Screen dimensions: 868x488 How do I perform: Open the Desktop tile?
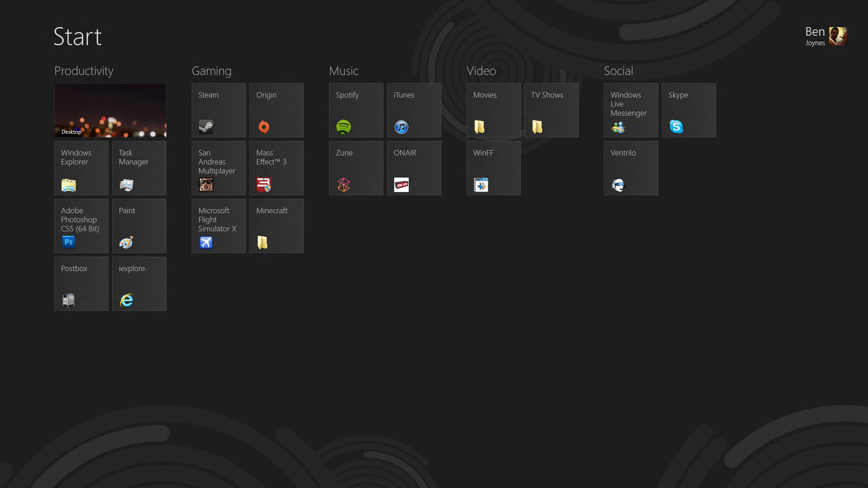[110, 110]
